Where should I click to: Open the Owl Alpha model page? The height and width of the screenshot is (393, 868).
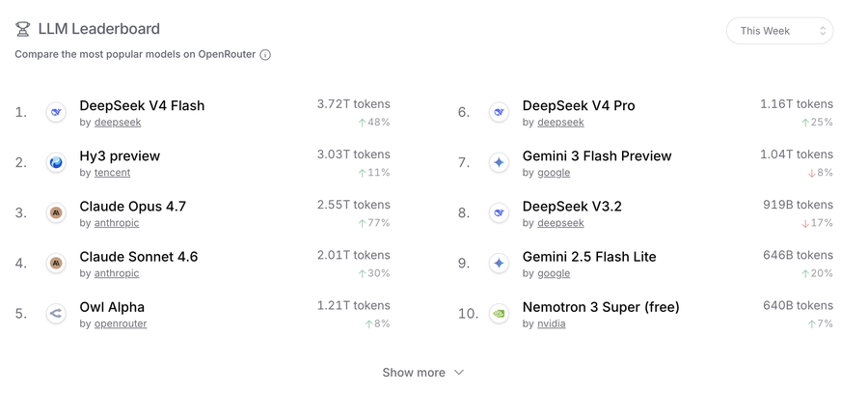pyautogui.click(x=112, y=307)
